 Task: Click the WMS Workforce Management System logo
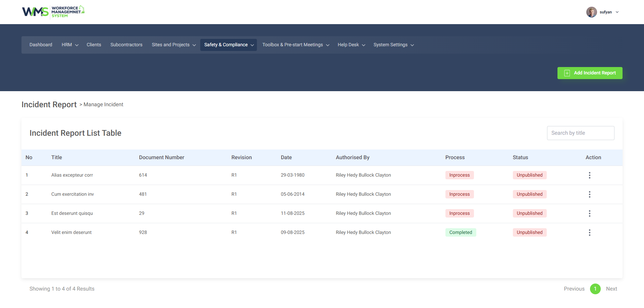click(53, 12)
